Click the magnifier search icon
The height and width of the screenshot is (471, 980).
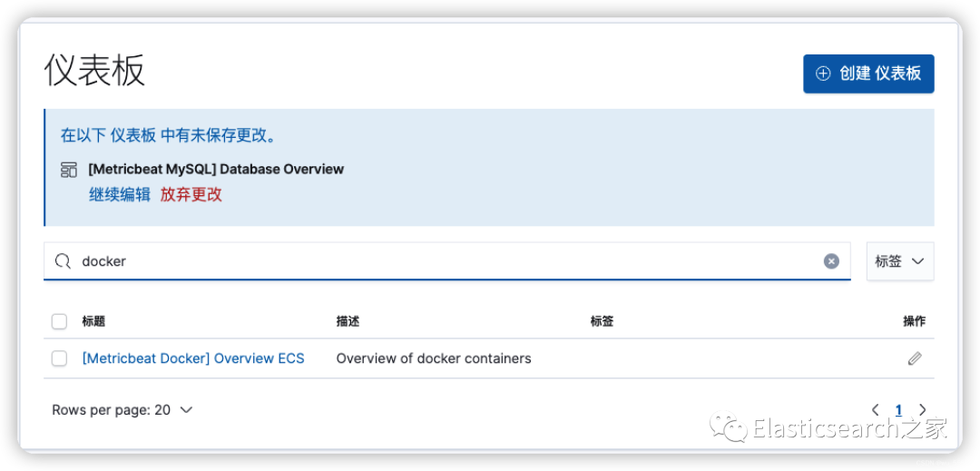[x=63, y=261]
